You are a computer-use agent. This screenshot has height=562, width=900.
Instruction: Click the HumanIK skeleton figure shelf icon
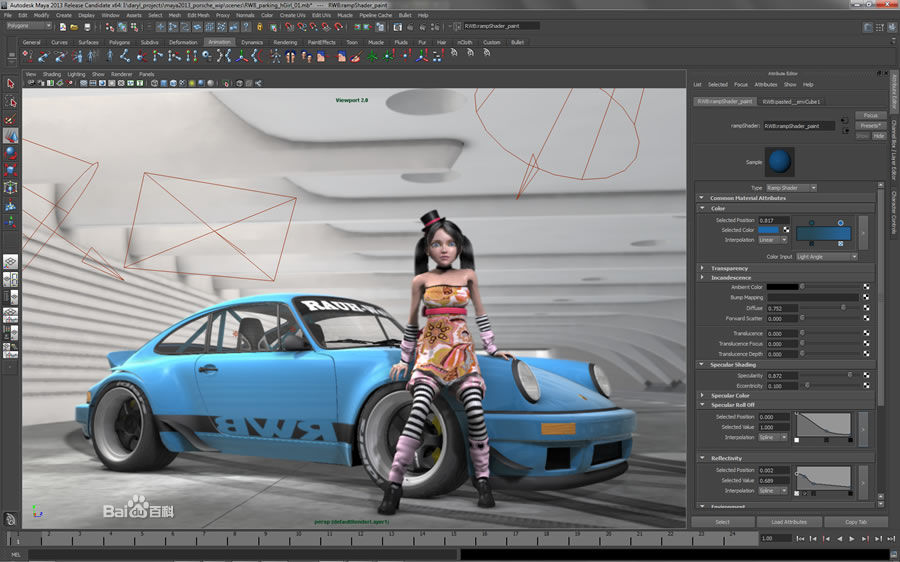276,56
